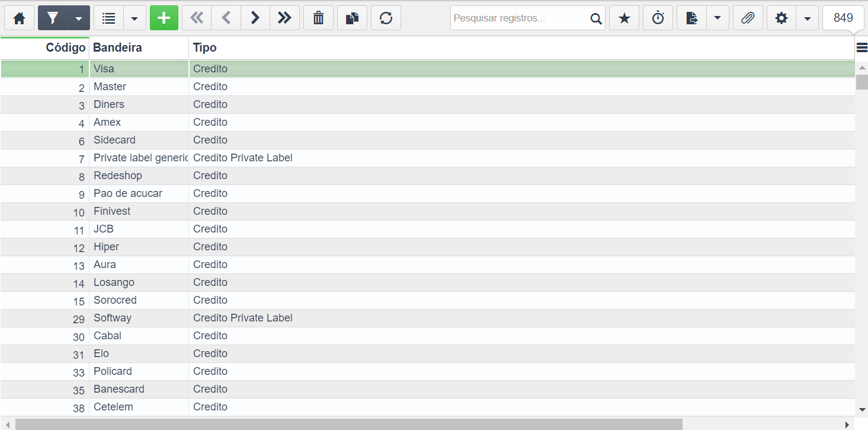Click the code 29 cell
868x430 pixels.
[44, 318]
